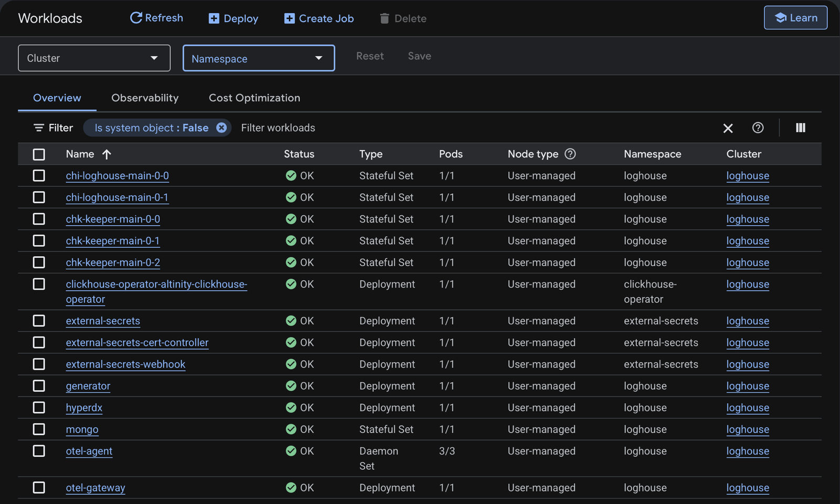Open the filter help question mark icon
This screenshot has height=504, width=840.
pyautogui.click(x=758, y=128)
